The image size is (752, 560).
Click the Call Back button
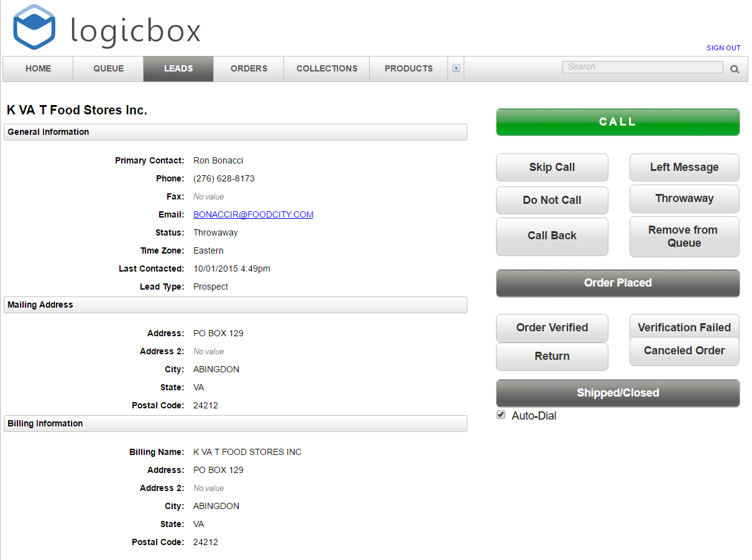(x=552, y=236)
